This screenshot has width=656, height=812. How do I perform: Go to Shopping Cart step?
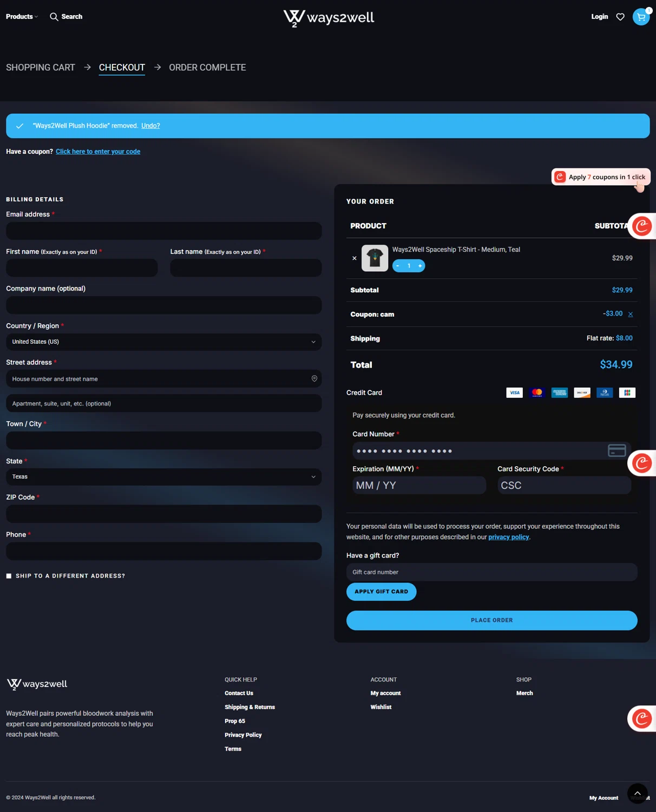point(41,68)
